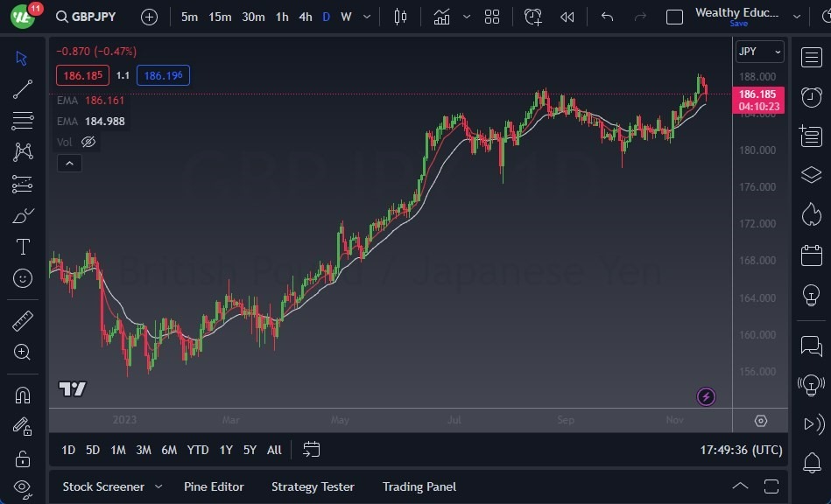Select the zoom-in tool
This screenshot has width=831, height=504.
22,353
